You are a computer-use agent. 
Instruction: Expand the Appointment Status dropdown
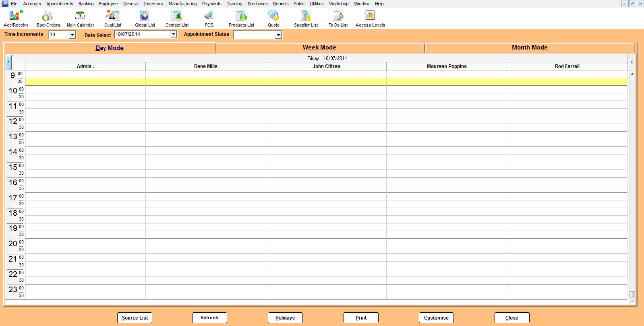click(278, 35)
